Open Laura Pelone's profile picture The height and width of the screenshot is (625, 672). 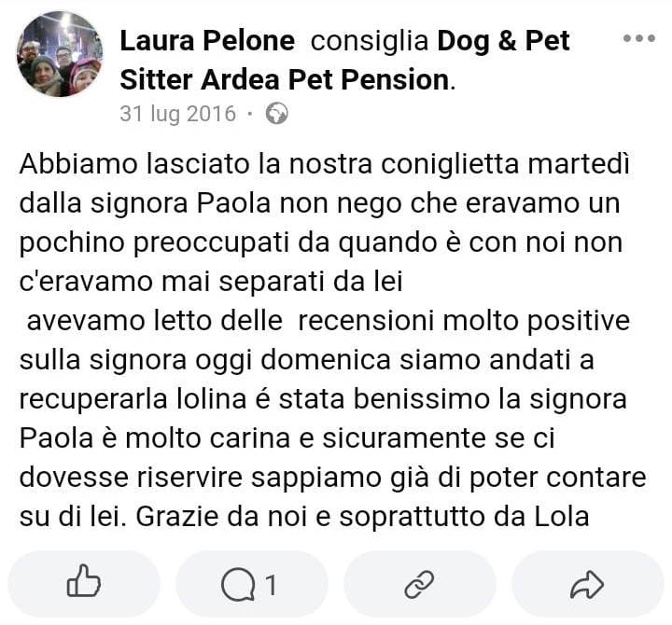click(59, 55)
